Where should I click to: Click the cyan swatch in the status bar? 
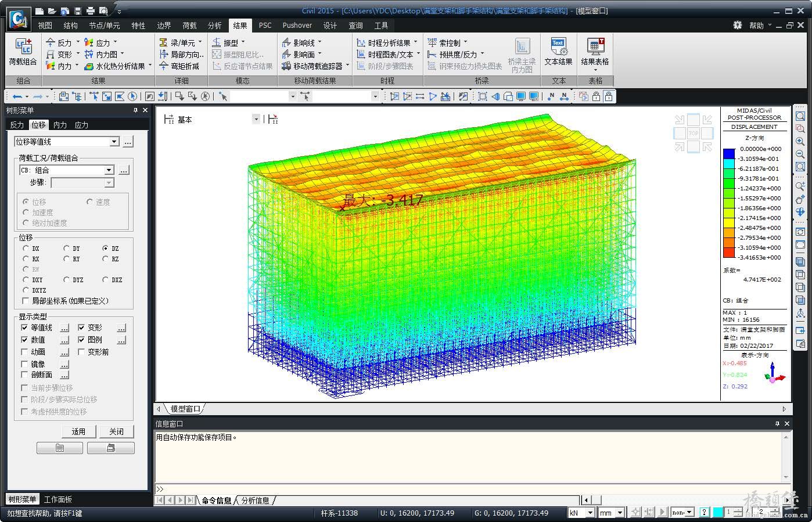718,512
